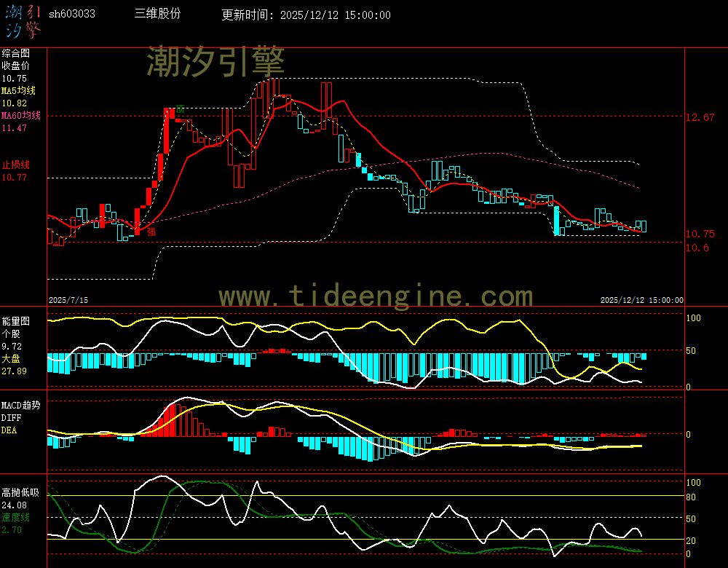The image size is (728, 568).
Task: Click the 收盘价 closing price label
Action: point(15,66)
